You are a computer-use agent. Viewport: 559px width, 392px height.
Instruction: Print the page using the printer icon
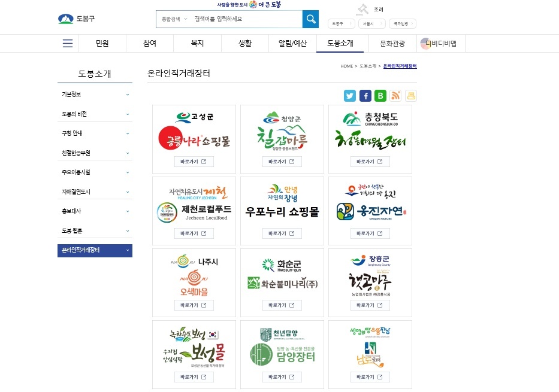(x=411, y=96)
